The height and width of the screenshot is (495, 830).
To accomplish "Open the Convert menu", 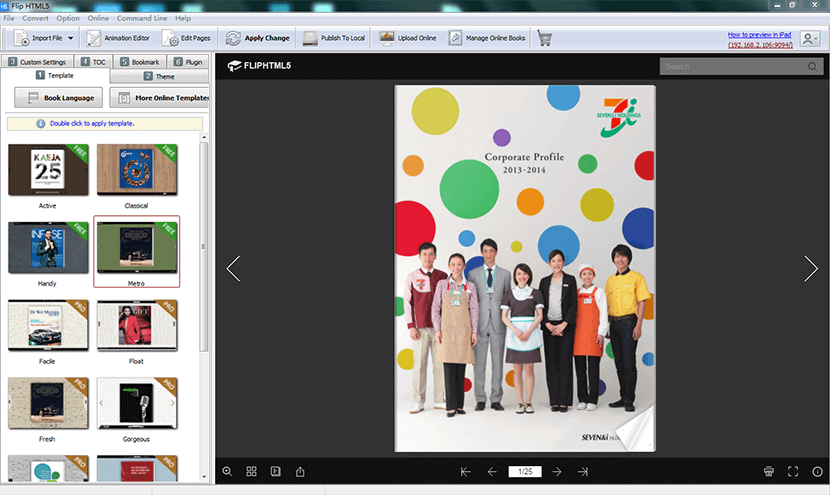I will coord(35,18).
